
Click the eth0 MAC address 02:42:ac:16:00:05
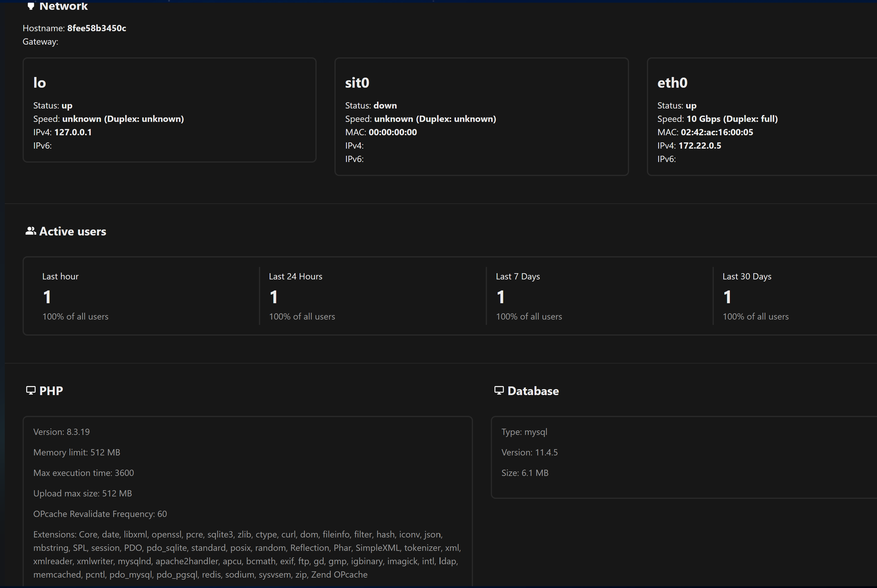(716, 132)
